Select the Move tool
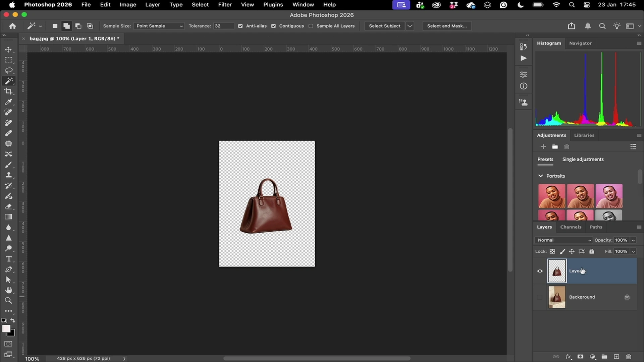Image resolution: width=644 pixels, height=362 pixels. point(8,49)
